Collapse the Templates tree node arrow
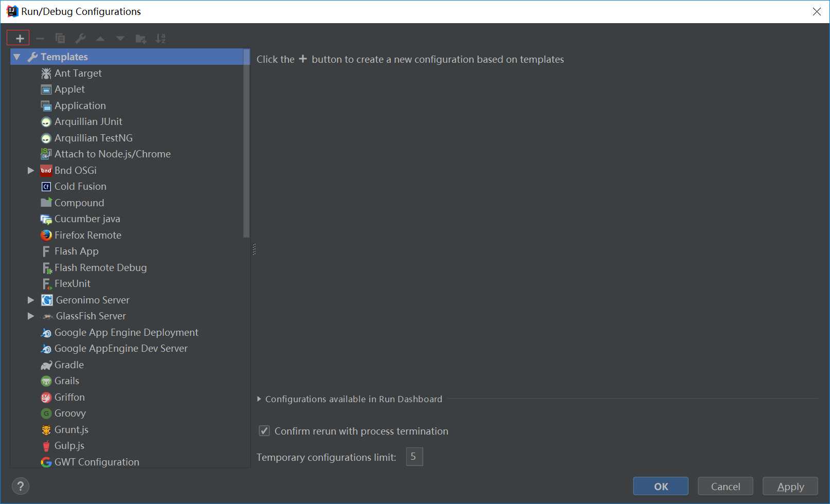Image resolution: width=830 pixels, height=504 pixels. pyautogui.click(x=17, y=57)
